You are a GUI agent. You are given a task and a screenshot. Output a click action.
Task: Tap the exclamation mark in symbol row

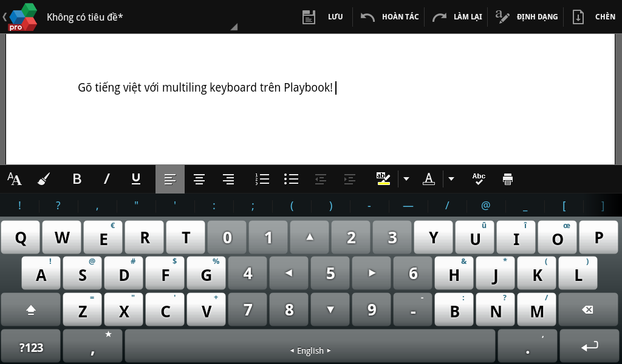coord(19,206)
